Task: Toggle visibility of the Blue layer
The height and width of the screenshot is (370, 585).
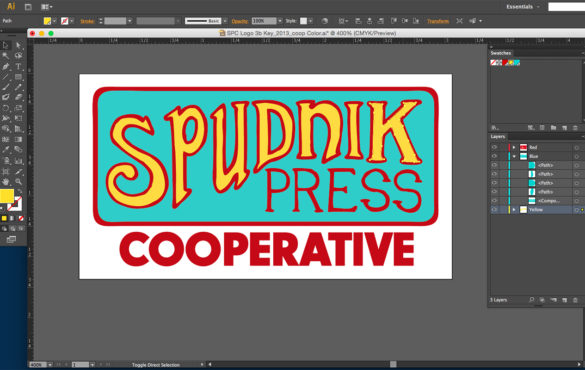Action: (494, 156)
